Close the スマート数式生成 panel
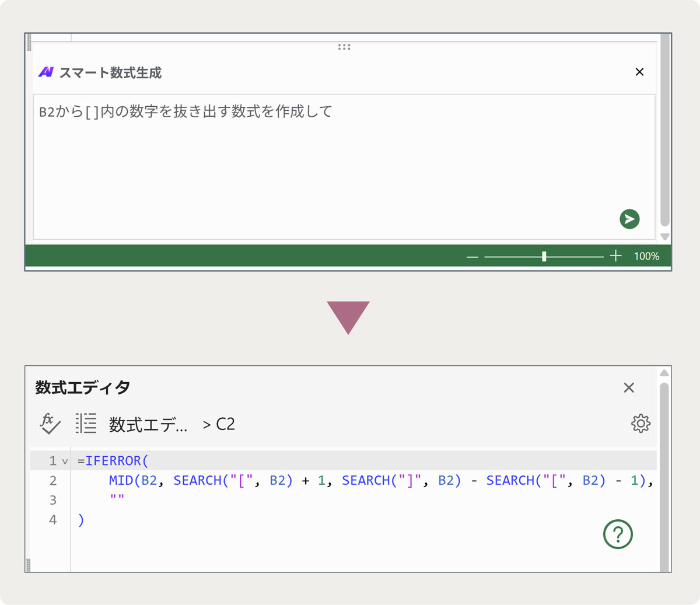Image resolution: width=700 pixels, height=605 pixels. [x=639, y=72]
